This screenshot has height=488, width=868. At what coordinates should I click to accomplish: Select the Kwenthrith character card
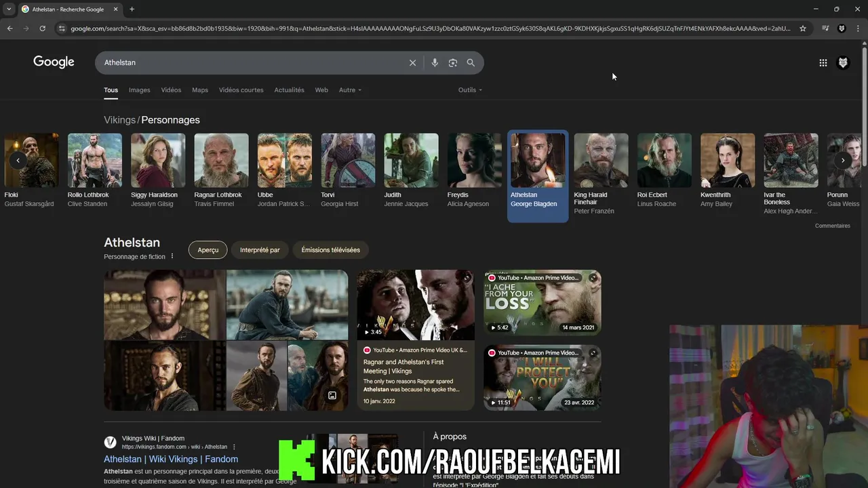(x=728, y=171)
